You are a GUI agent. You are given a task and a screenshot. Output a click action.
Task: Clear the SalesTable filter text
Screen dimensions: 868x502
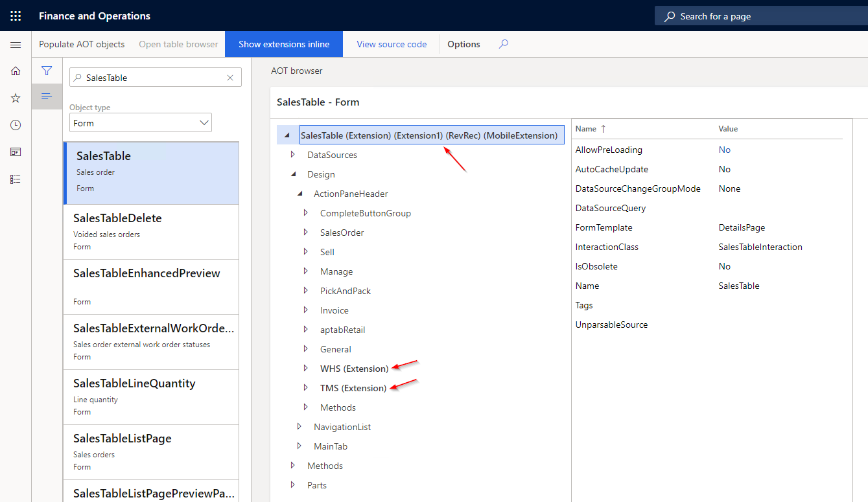(x=230, y=78)
